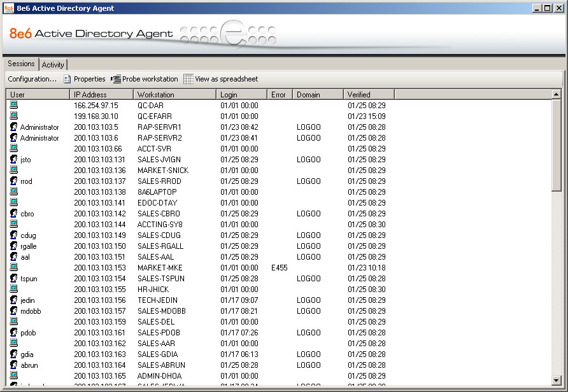Sort by the Verified column header
The image size is (568, 392).
[369, 94]
